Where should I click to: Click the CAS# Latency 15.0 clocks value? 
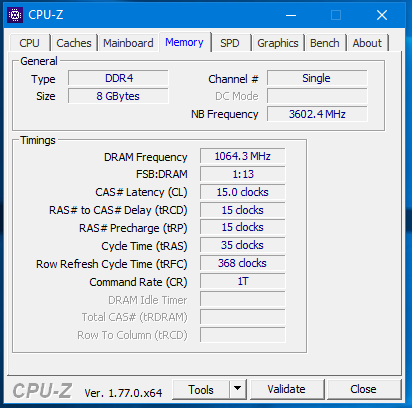(243, 192)
